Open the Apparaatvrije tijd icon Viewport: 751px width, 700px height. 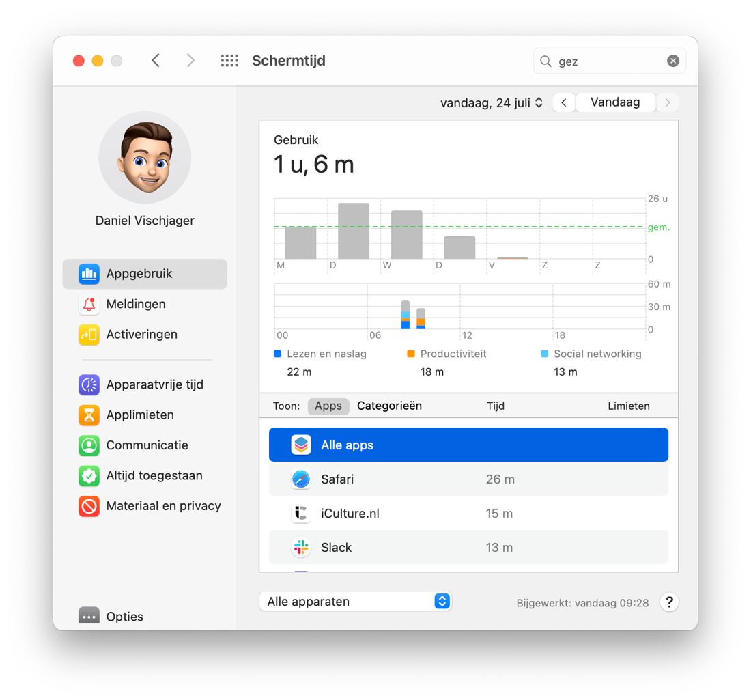[89, 384]
